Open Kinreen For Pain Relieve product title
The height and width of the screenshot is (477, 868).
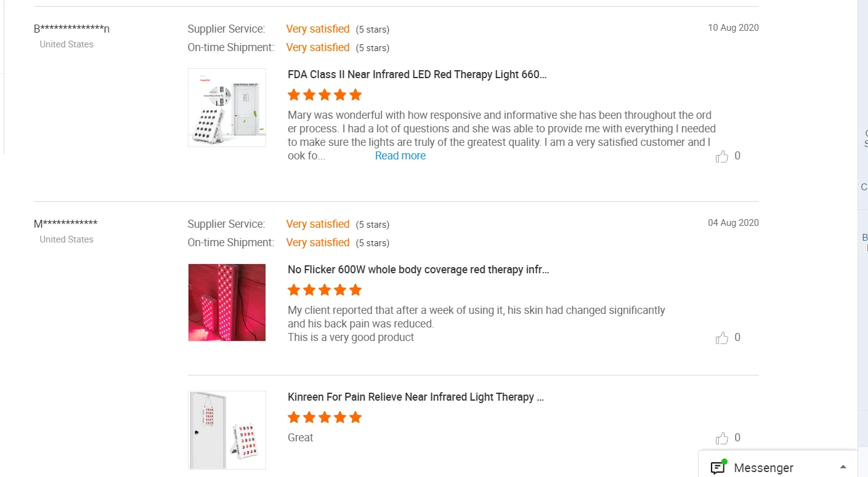tap(416, 397)
